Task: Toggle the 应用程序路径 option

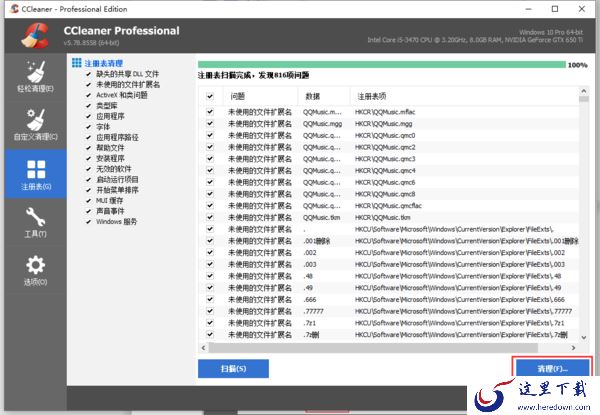Action: (88, 137)
